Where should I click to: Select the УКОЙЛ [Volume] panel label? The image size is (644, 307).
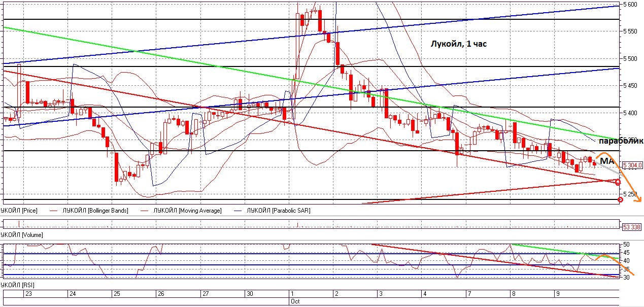click(x=22, y=235)
